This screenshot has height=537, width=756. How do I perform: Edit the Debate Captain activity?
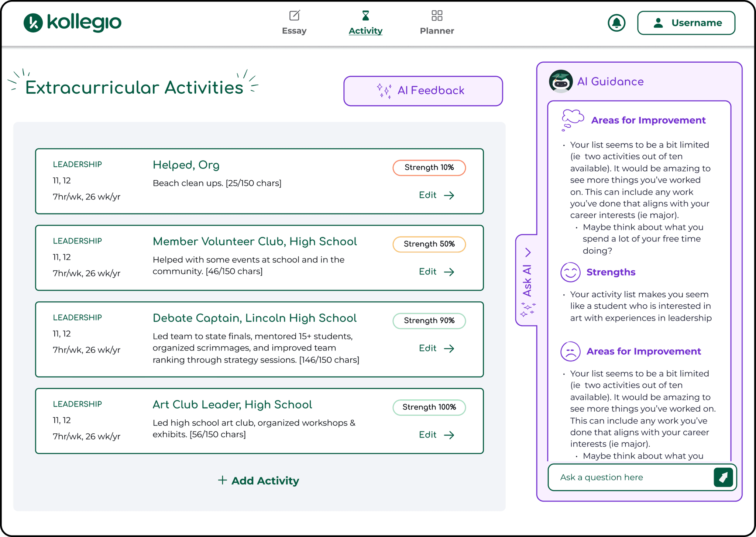tap(436, 348)
